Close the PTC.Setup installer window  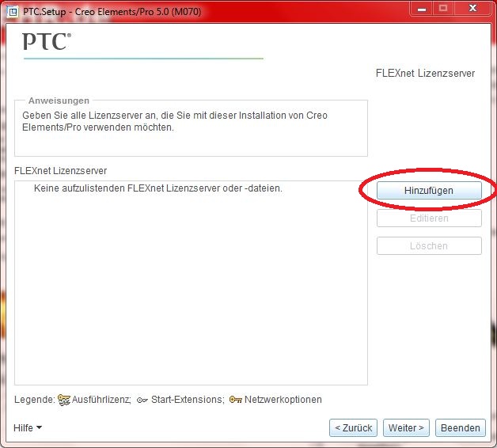(x=472, y=8)
